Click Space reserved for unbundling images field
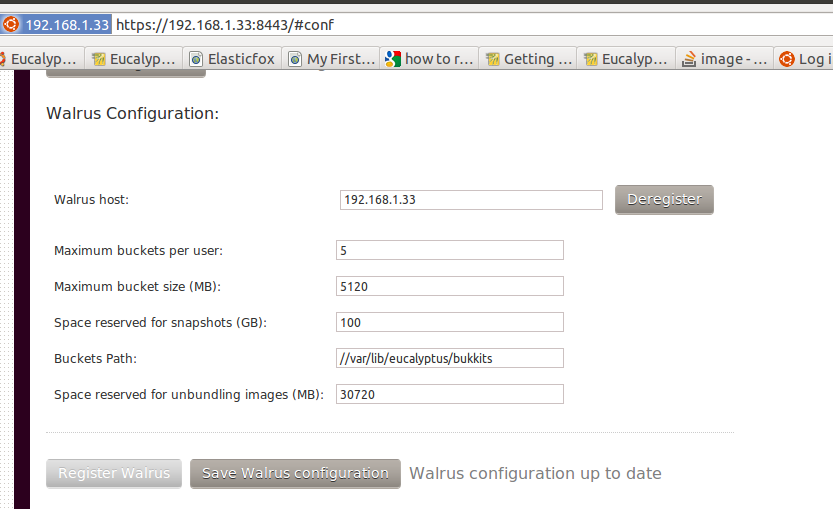The image size is (833, 509). coord(449,394)
